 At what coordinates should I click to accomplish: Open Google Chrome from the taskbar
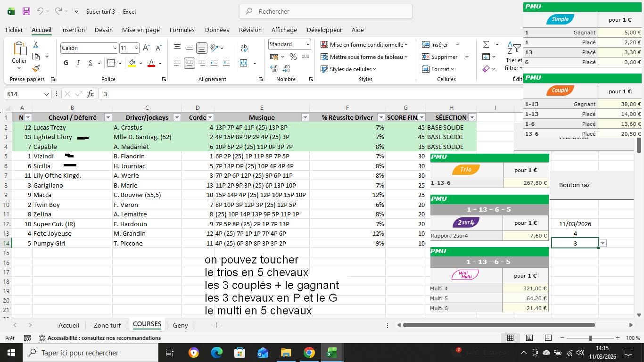tap(309, 353)
